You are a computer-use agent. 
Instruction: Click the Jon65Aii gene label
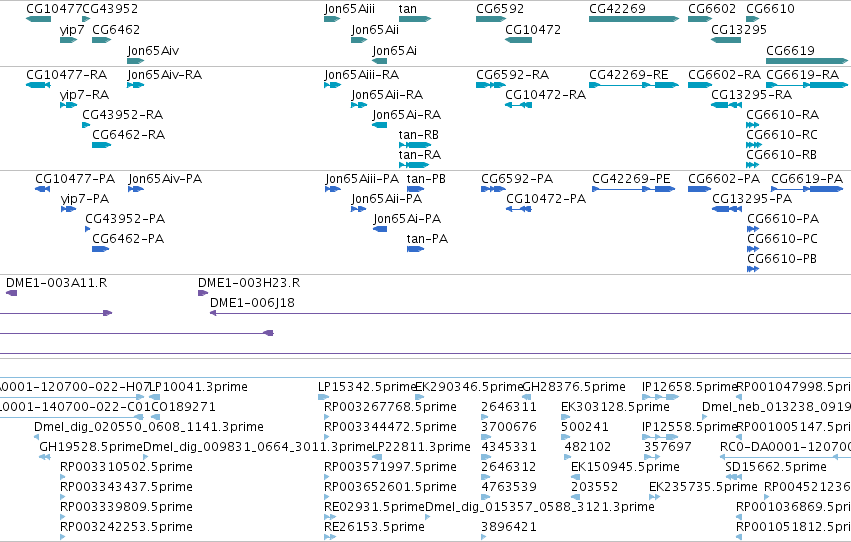tap(375, 30)
